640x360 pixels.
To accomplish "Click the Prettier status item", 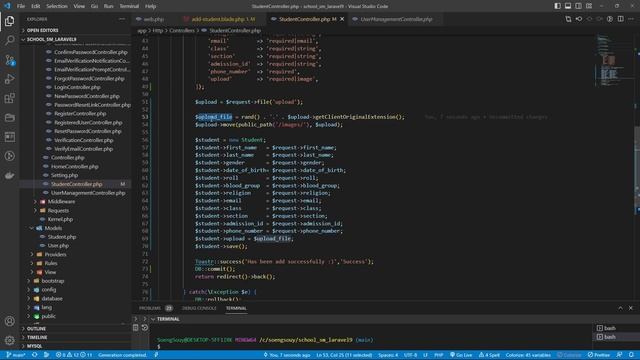I will click(598, 355).
